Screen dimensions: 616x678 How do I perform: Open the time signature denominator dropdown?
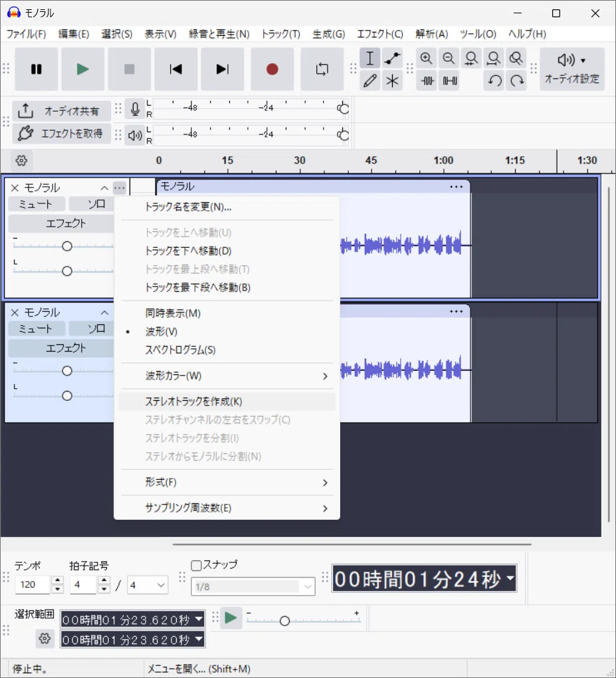[x=148, y=585]
